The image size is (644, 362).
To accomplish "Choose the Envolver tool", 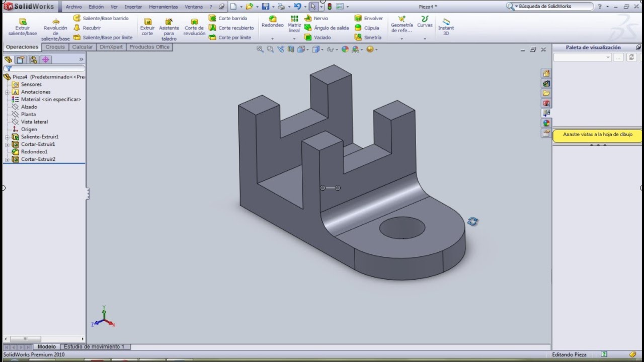I will pyautogui.click(x=369, y=18).
